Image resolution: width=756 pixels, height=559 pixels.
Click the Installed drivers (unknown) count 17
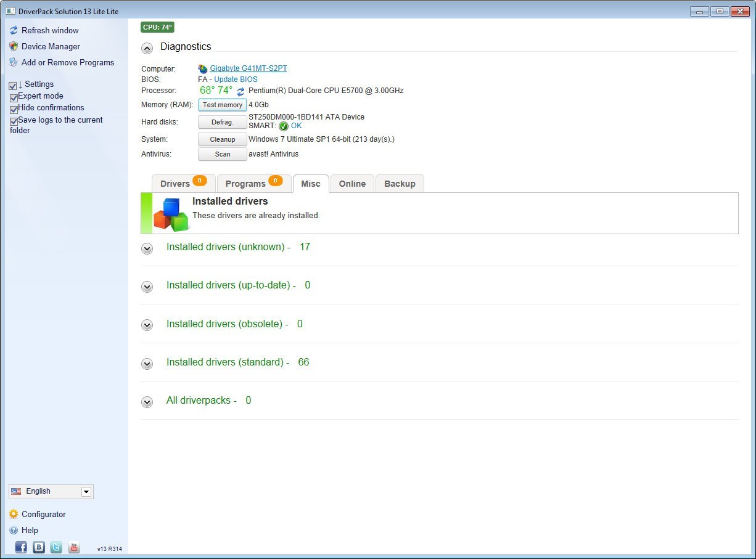[305, 247]
